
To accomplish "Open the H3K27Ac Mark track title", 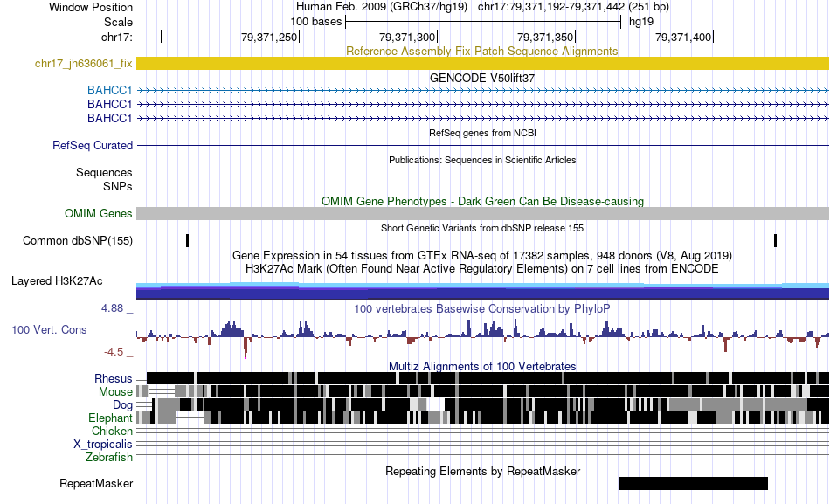I will (x=482, y=268).
